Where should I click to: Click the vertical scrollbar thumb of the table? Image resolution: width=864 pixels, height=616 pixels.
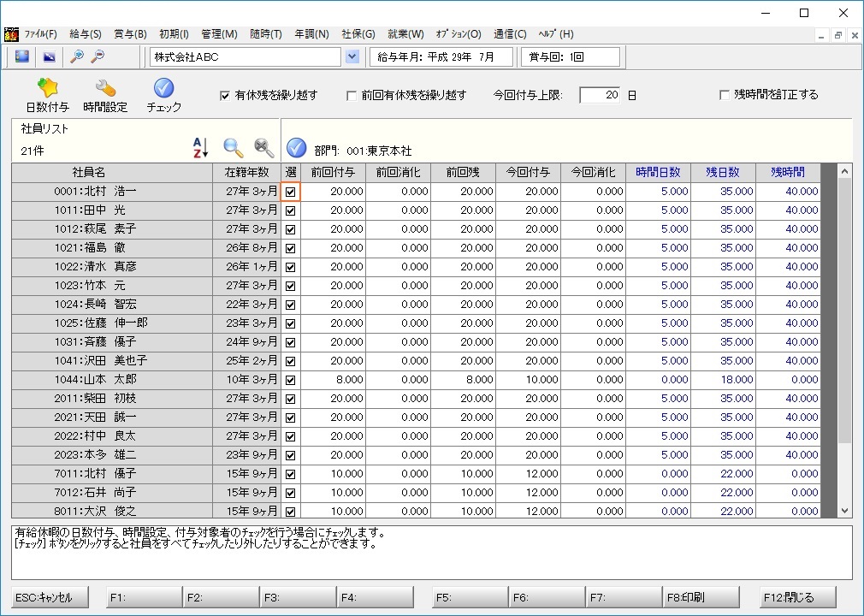844,311
